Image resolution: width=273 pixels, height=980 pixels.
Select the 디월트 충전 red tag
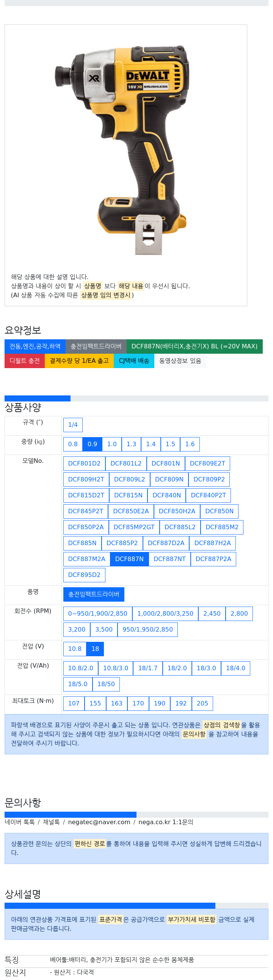pos(25,361)
